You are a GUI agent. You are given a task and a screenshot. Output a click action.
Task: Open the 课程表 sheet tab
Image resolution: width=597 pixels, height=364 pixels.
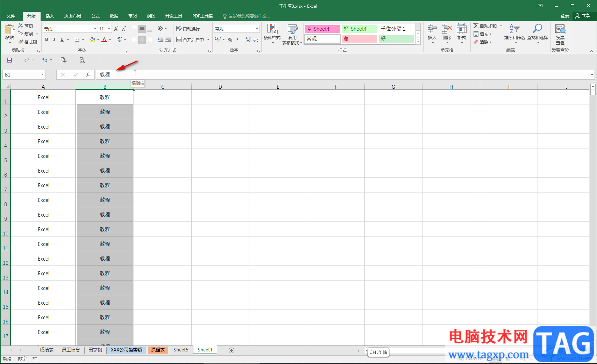[158, 350]
